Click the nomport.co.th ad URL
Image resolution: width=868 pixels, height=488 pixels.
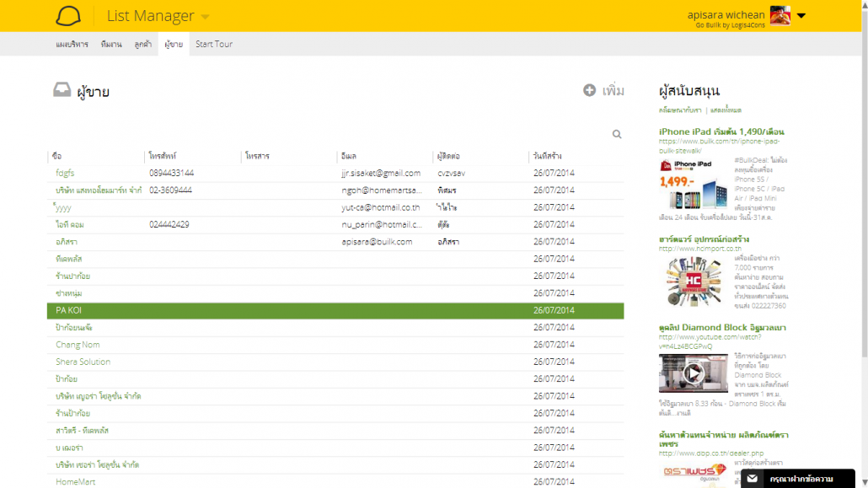click(699, 249)
